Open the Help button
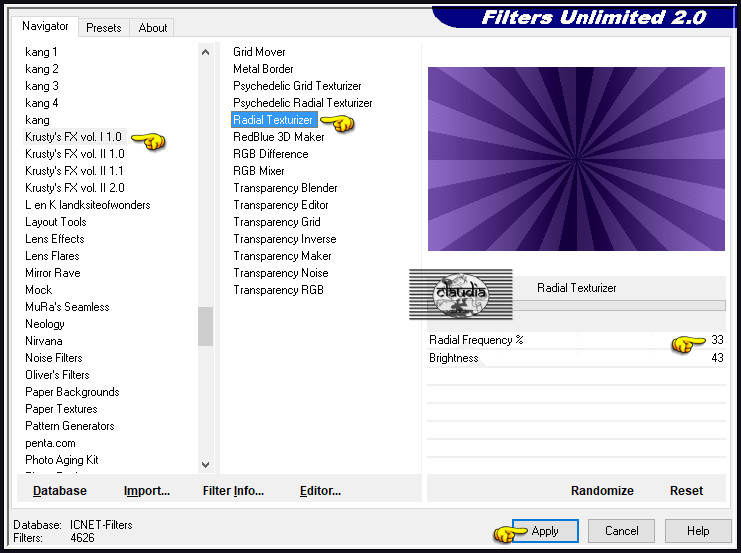The image size is (741, 553). (698, 531)
